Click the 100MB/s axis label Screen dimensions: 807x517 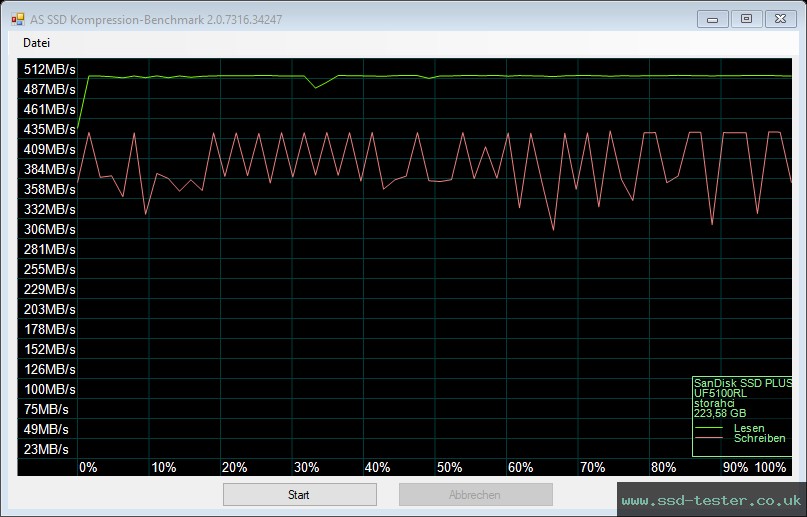pos(50,389)
